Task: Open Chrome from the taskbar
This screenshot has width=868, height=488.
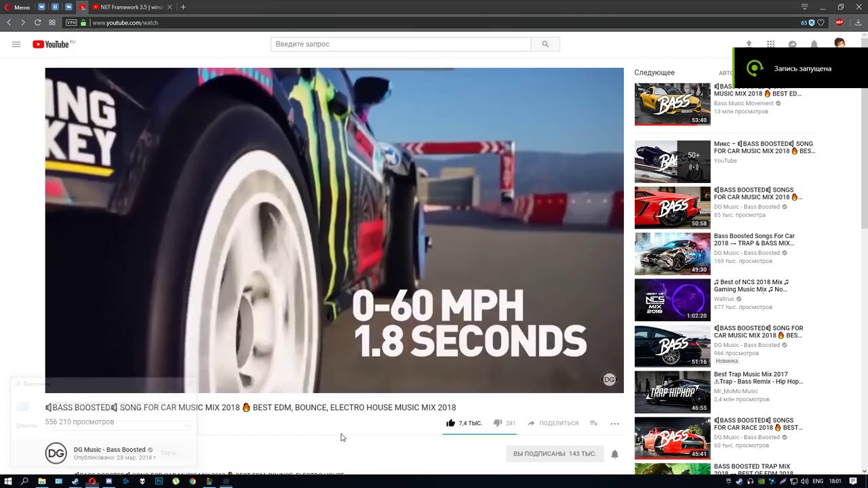Action: click(x=193, y=481)
